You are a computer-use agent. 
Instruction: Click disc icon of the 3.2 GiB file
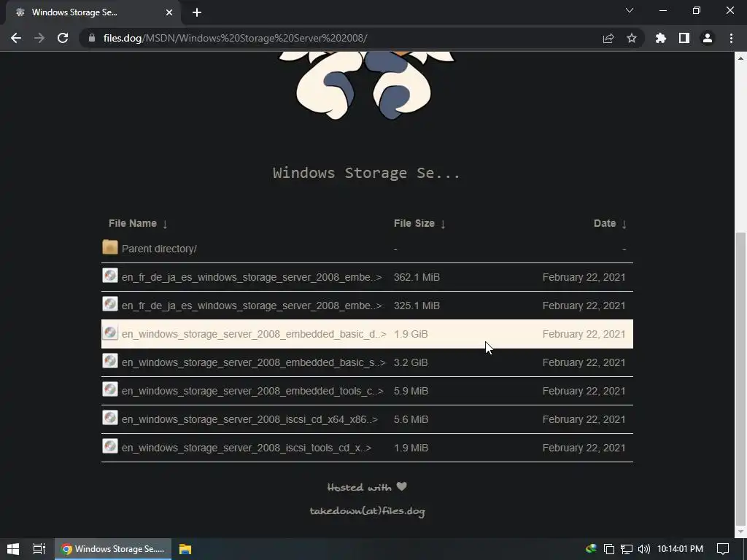coord(110,360)
